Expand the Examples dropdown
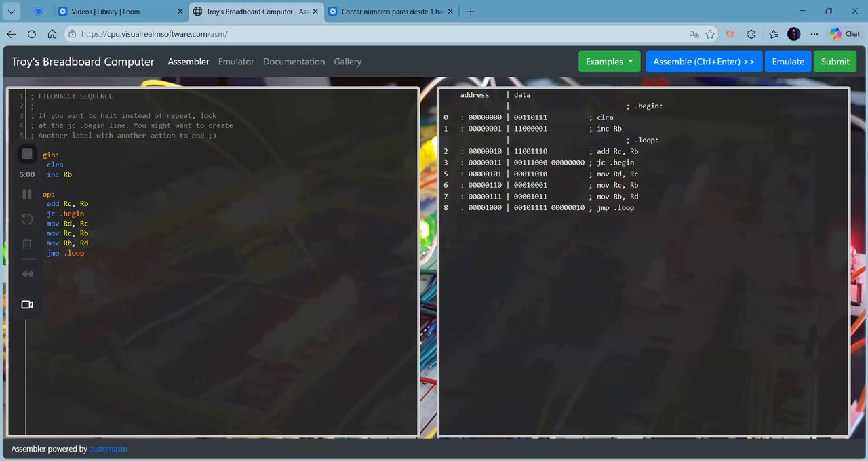868x461 pixels. [610, 62]
